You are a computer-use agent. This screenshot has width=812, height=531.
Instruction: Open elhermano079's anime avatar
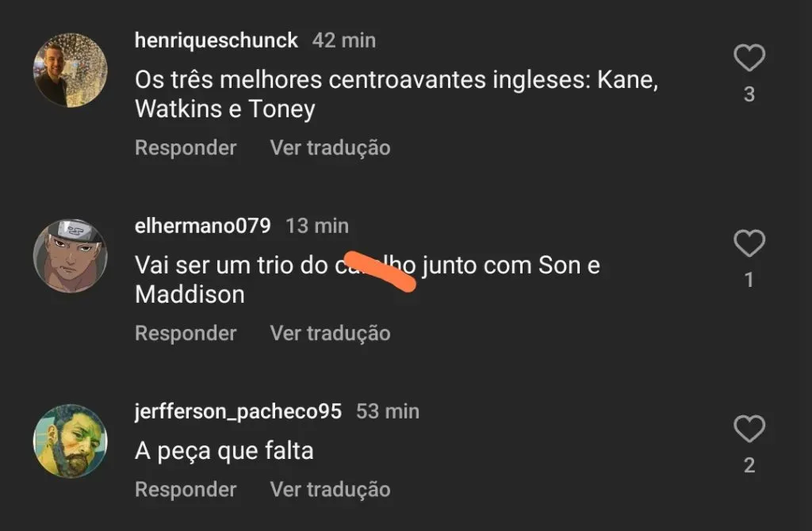(70, 255)
